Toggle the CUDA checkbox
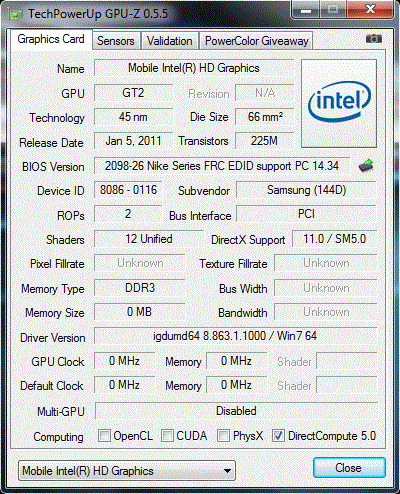This screenshot has height=494, width=400. [x=167, y=435]
